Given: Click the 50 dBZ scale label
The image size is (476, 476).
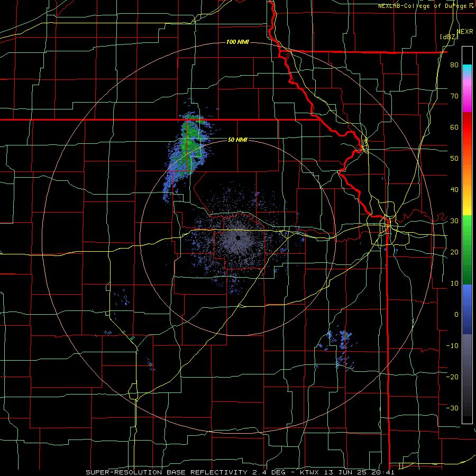Looking at the screenshot, I should (454, 159).
